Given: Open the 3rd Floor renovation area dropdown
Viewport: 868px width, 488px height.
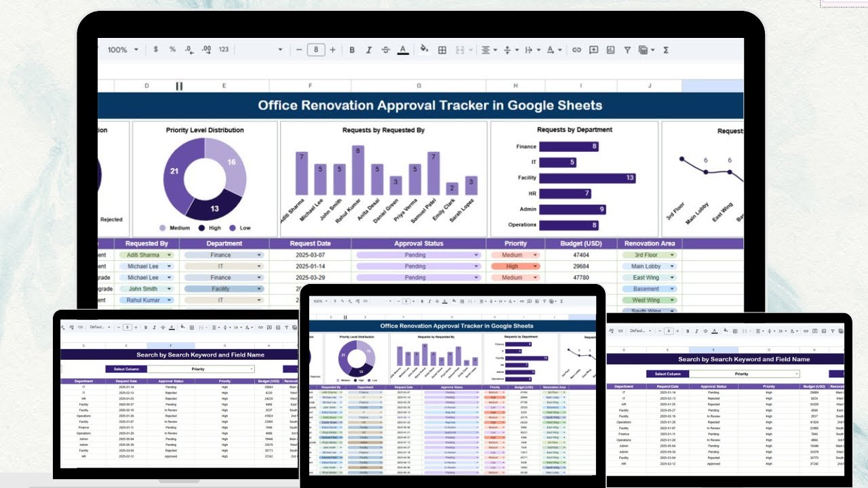Looking at the screenshot, I should [650, 255].
